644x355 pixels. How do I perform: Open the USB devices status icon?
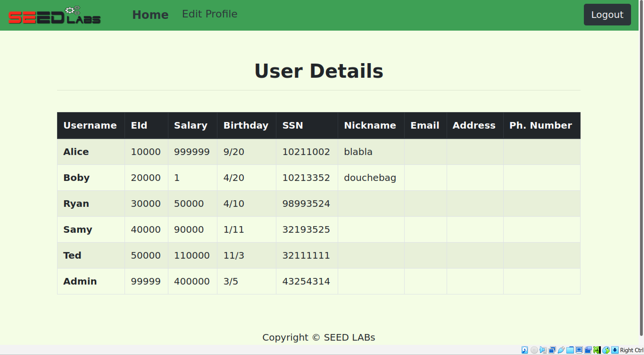[561, 350]
